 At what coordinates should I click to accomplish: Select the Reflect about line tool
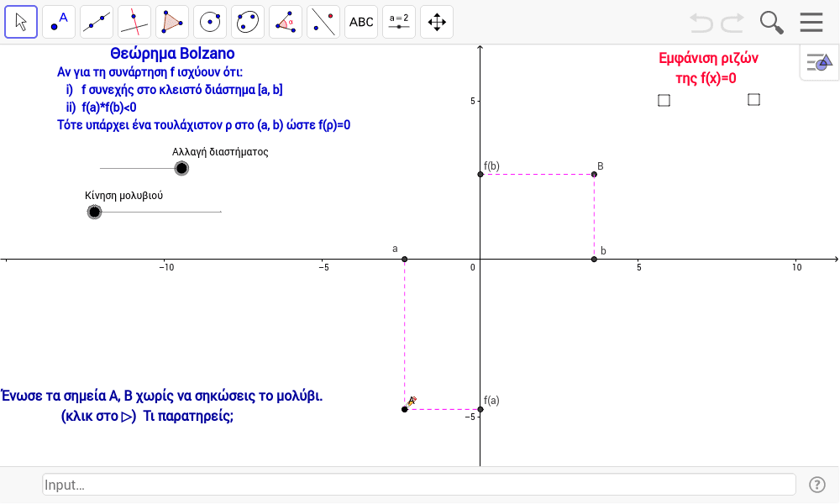pyautogui.click(x=323, y=22)
